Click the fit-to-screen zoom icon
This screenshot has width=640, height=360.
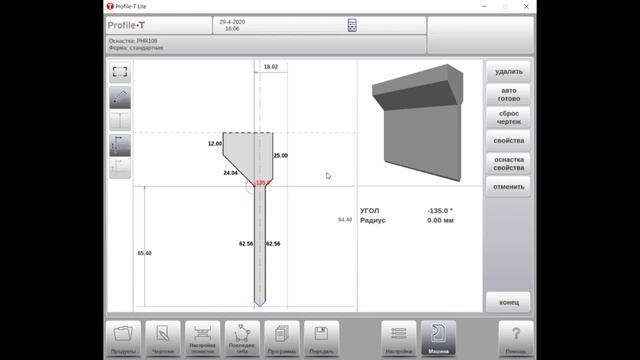point(120,72)
